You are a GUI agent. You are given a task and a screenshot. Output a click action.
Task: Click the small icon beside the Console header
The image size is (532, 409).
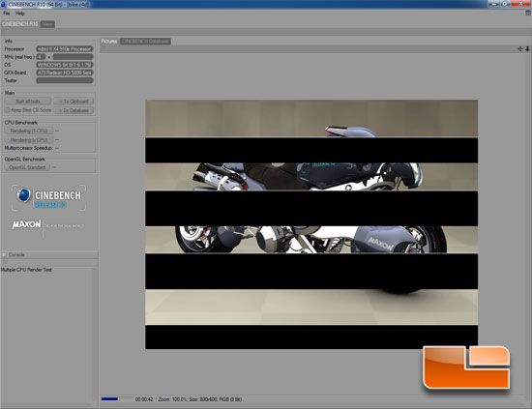[5, 254]
